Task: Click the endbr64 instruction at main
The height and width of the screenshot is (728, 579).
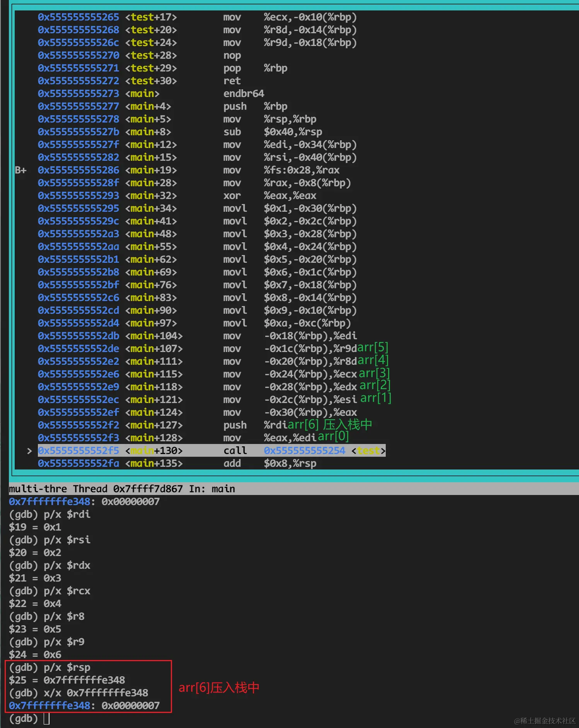Action: click(x=244, y=94)
